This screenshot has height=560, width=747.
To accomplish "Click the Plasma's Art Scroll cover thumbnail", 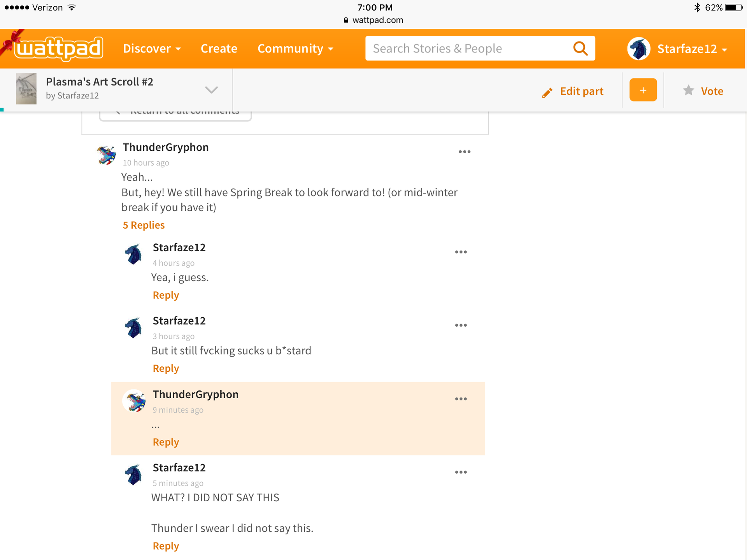I will [x=26, y=89].
